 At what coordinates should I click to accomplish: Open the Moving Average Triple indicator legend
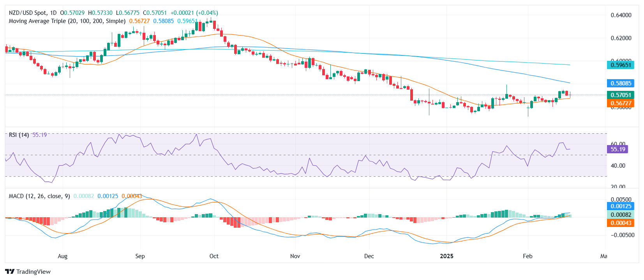(67, 21)
